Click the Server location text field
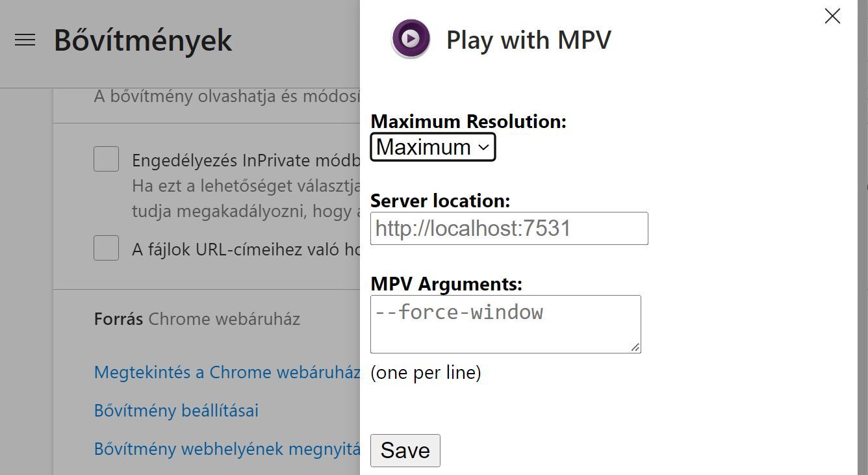868x475 pixels. 509,229
